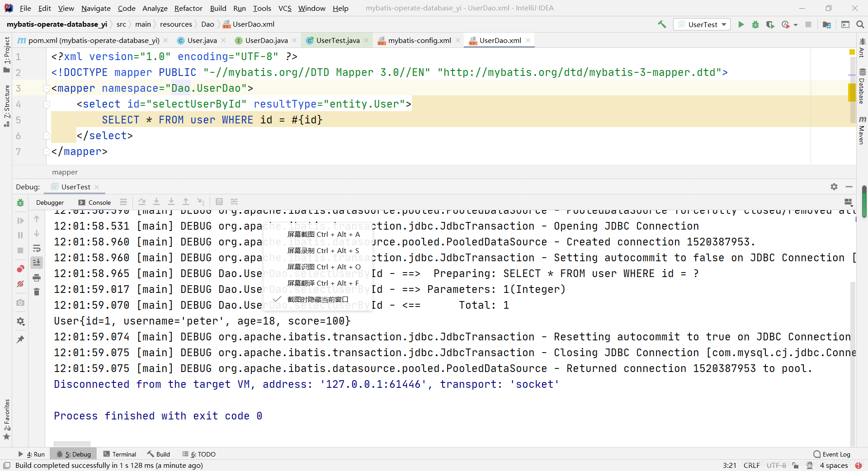Open the UserTest run configuration dropdown
This screenshot has height=471, width=868.
(x=702, y=24)
